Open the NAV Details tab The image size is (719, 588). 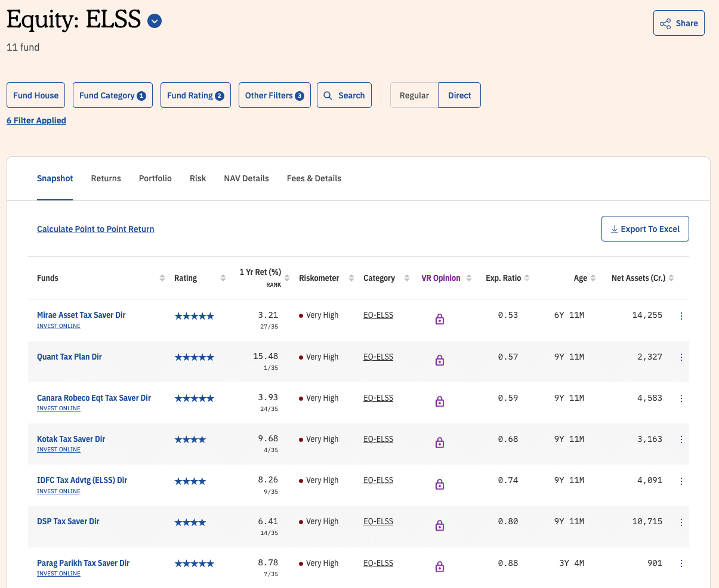point(246,178)
